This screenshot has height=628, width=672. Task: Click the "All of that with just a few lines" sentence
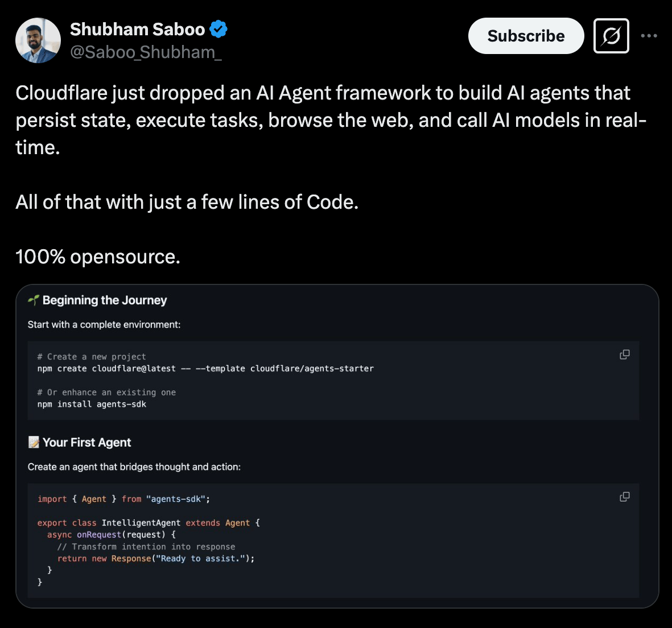(x=187, y=203)
